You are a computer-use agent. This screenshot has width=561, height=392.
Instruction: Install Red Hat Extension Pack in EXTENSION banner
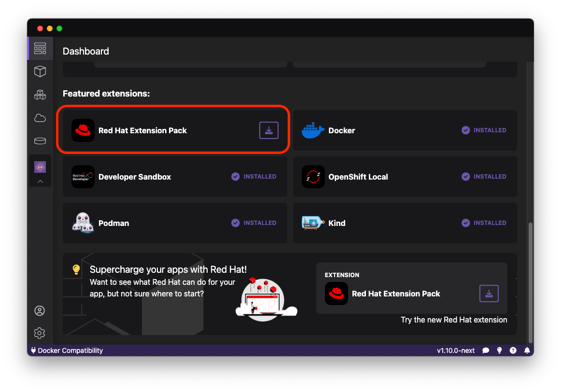point(489,294)
